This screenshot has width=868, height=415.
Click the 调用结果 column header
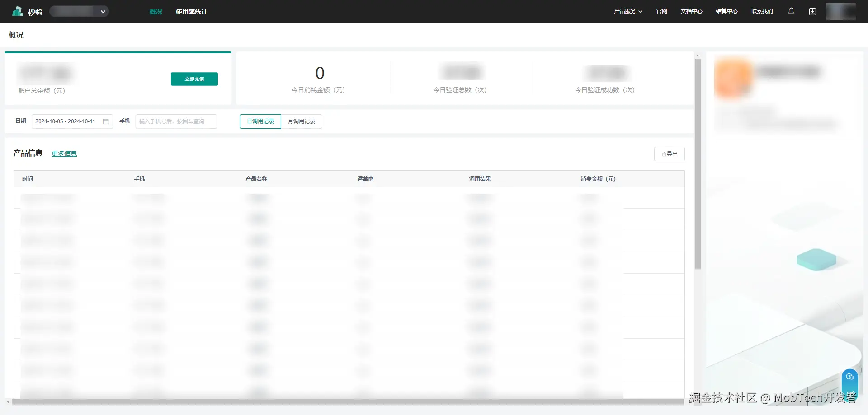click(480, 179)
